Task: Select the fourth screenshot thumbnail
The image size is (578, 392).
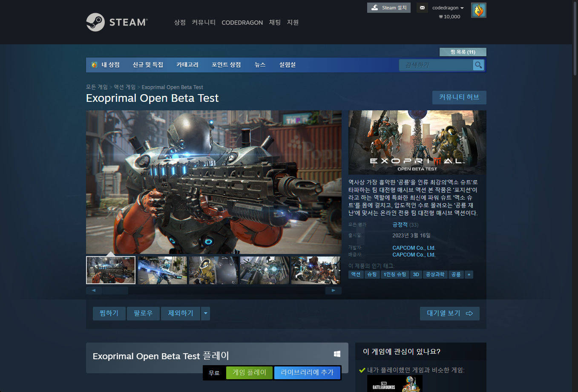Action: [x=265, y=270]
